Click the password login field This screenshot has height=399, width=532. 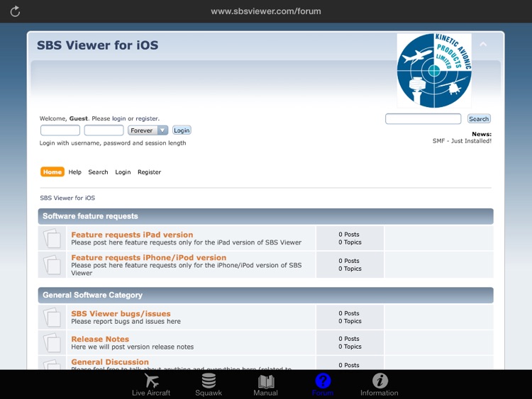coord(104,130)
